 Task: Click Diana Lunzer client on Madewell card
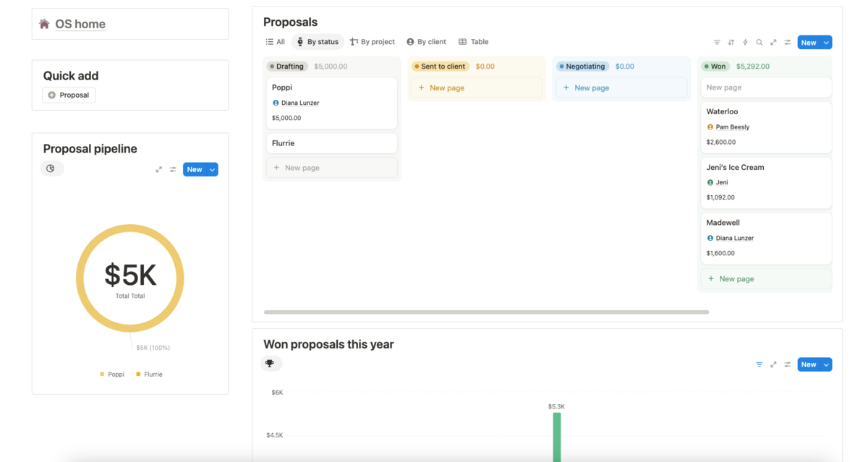(x=731, y=239)
